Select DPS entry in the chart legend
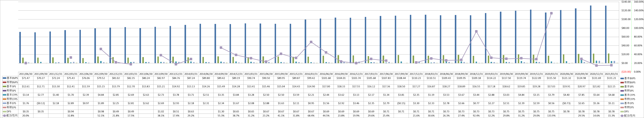The width and height of the screenshot is (644, 118). [625, 112]
